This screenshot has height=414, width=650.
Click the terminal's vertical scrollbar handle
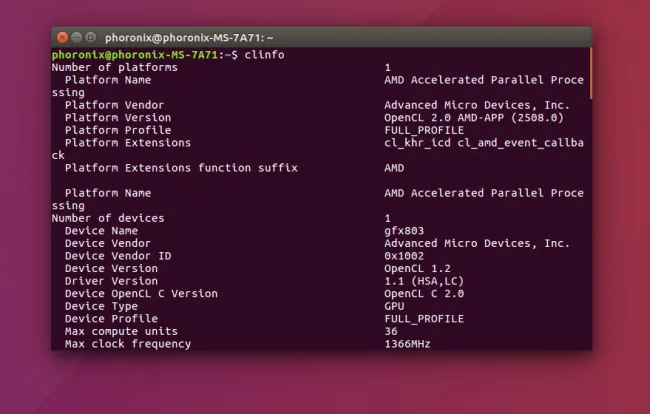point(590,73)
